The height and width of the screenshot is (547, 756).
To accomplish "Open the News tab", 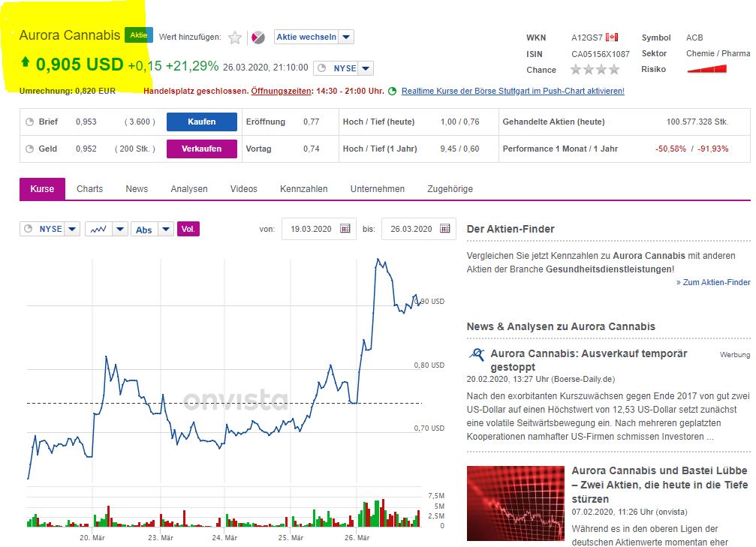I will pos(137,189).
